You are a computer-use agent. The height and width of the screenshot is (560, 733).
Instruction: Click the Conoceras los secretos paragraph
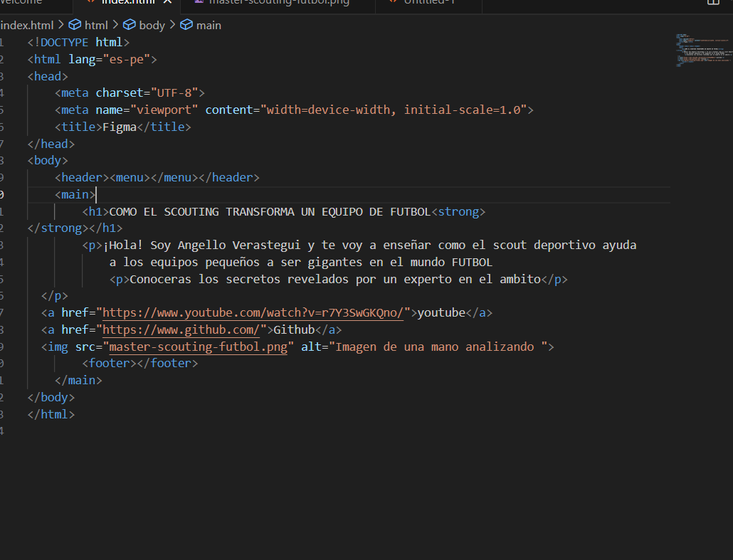tap(335, 280)
